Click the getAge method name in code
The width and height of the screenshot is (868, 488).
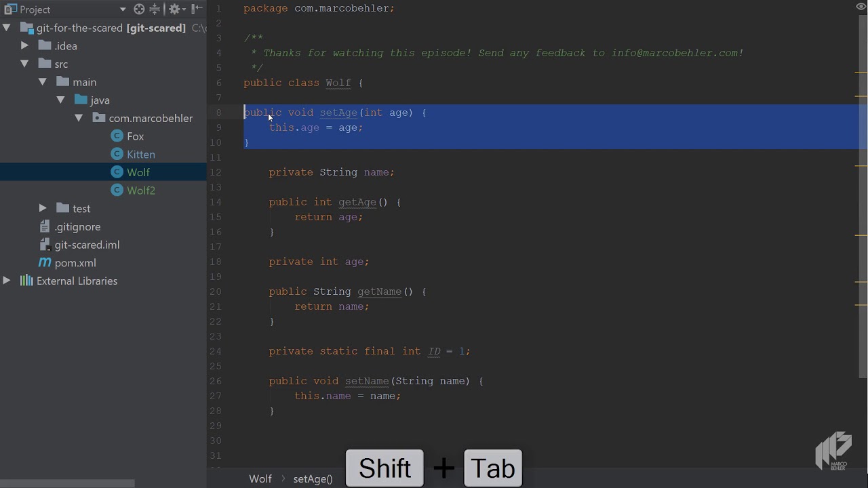357,202
